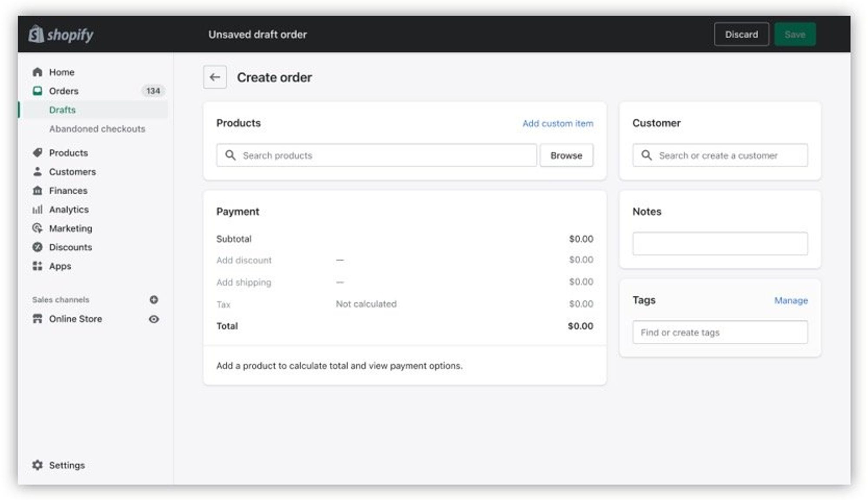Select Drafts in the Orders submenu
The width and height of the screenshot is (868, 500).
[x=62, y=110]
